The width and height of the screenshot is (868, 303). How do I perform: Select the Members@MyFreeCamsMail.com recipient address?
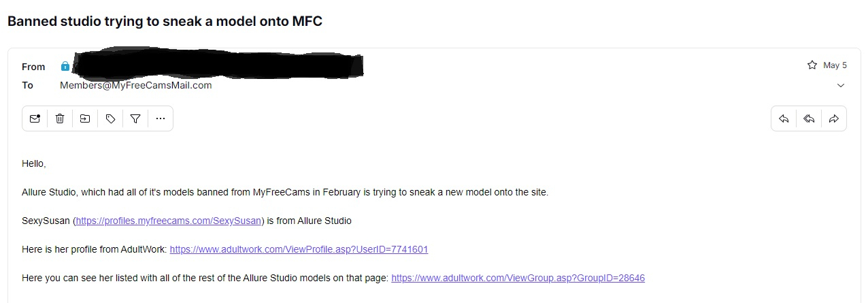[135, 85]
